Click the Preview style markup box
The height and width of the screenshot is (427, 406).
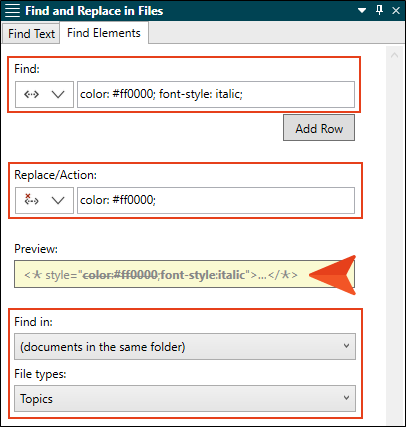(184, 275)
